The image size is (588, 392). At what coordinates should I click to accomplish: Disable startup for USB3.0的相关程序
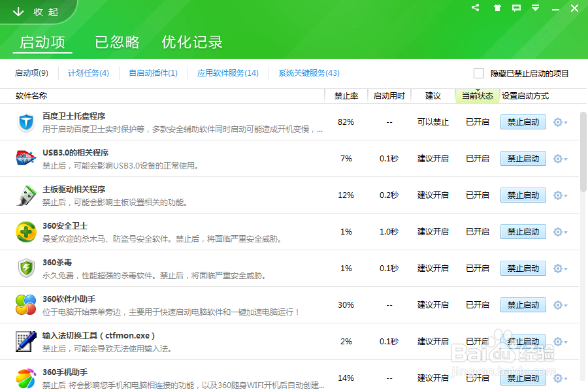523,159
